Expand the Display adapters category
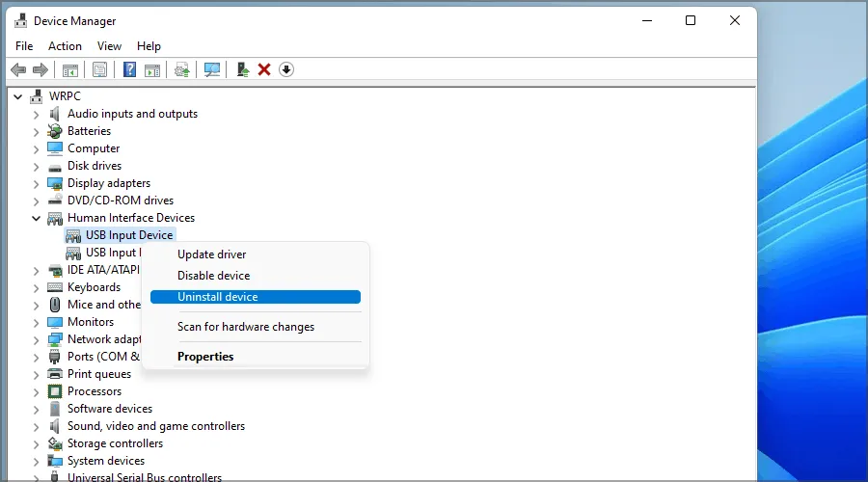 [37, 183]
